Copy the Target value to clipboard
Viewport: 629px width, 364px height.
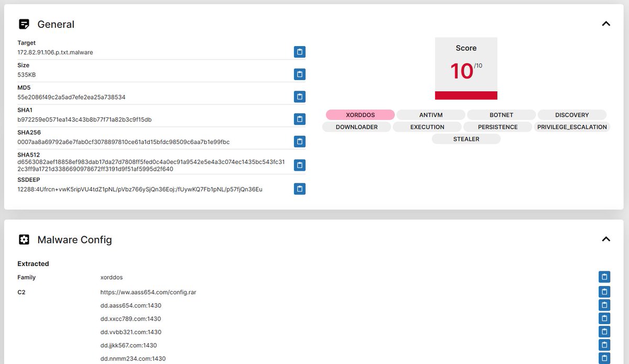click(x=299, y=52)
